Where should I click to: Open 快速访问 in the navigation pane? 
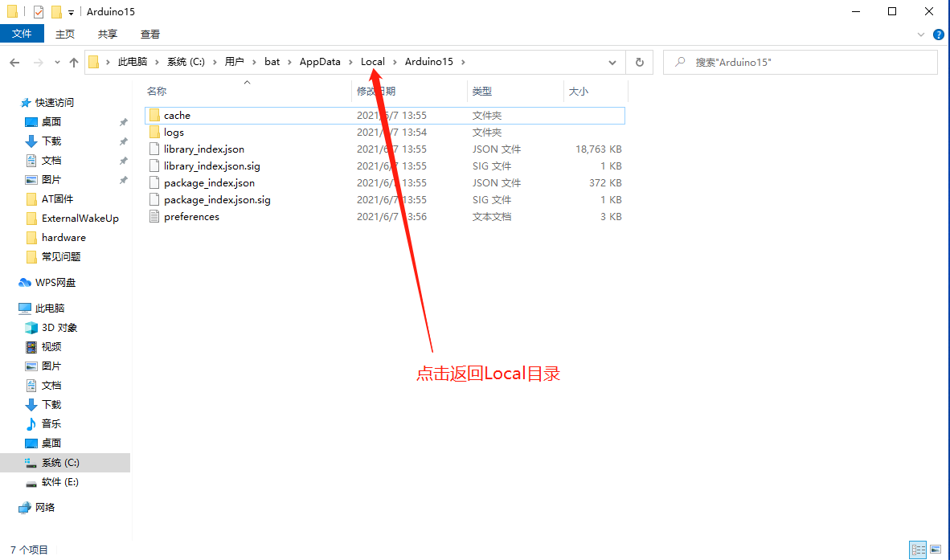(47, 102)
